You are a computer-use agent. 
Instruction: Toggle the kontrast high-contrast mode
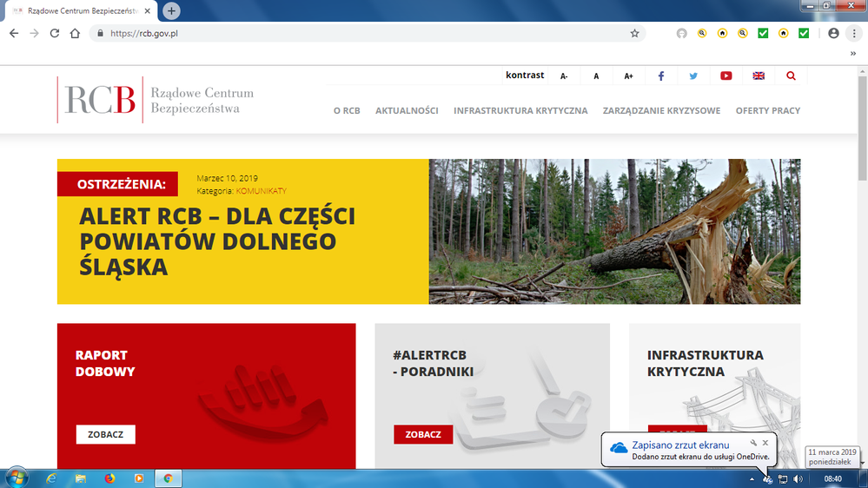point(524,76)
